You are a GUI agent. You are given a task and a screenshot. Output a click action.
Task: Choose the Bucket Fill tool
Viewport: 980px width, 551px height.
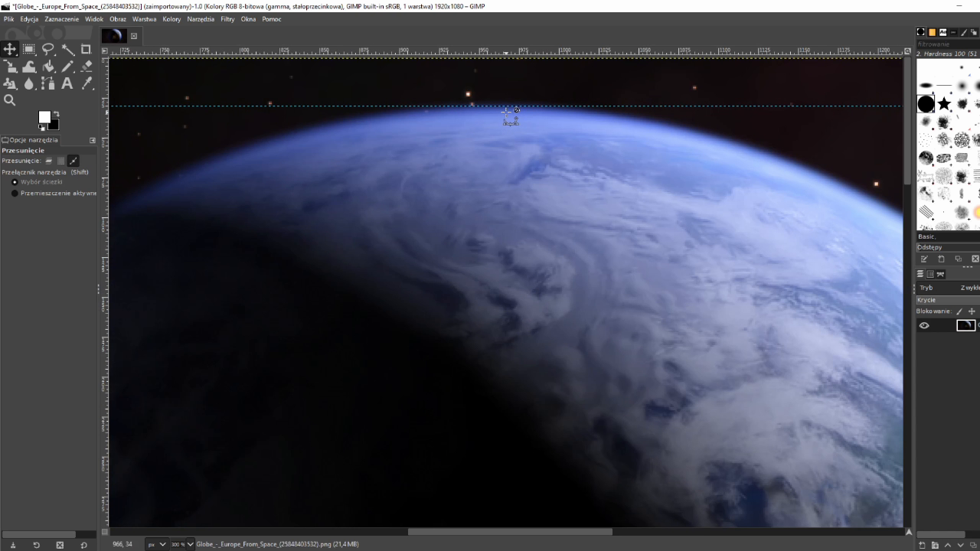48,67
